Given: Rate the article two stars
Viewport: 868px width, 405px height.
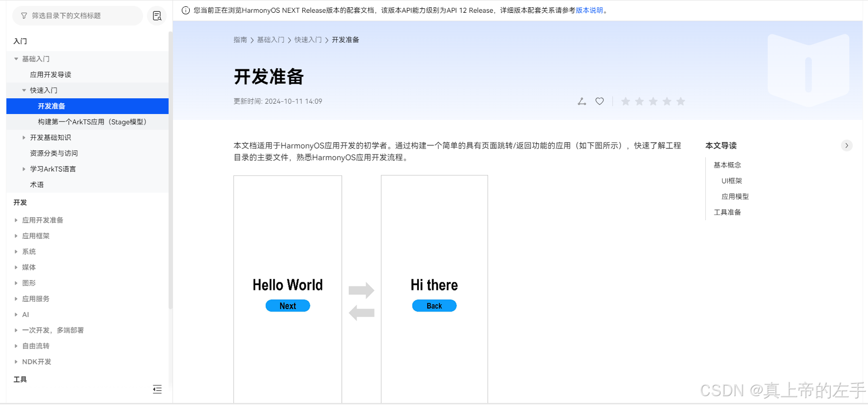Looking at the screenshot, I should coord(639,101).
